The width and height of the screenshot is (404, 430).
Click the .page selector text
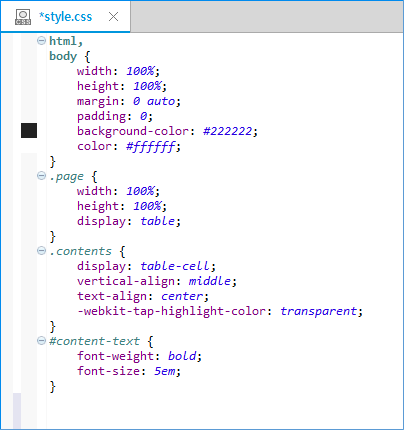tap(66, 176)
